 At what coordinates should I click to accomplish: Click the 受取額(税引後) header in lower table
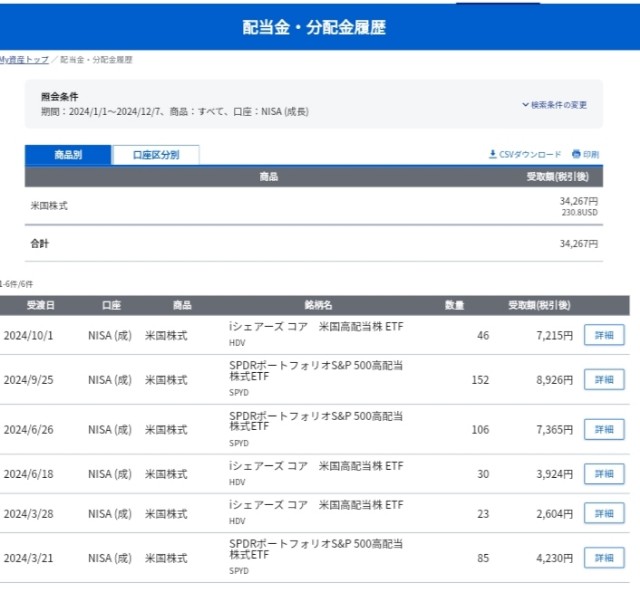coord(539,305)
